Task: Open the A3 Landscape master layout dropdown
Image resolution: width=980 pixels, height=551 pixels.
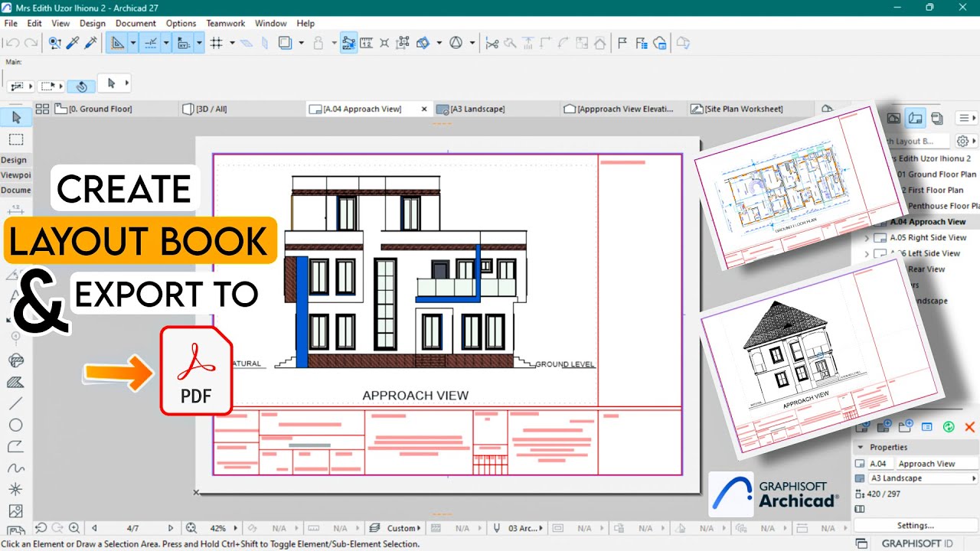Action: click(x=923, y=478)
